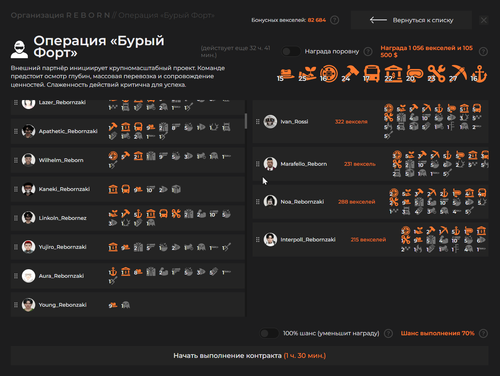Screen dimensions: 500x376
Task: Select the crossed wrenches requirement icon (23)
Action: click(x=436, y=74)
